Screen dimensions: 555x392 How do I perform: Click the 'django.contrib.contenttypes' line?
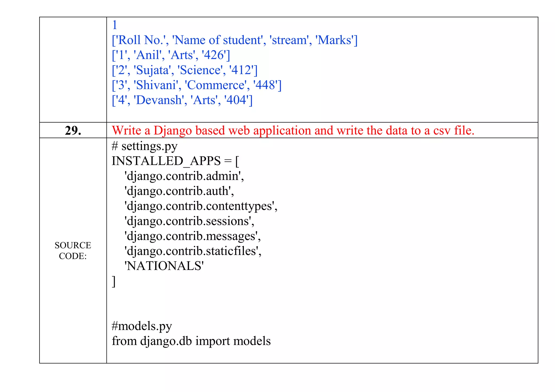point(201,206)
